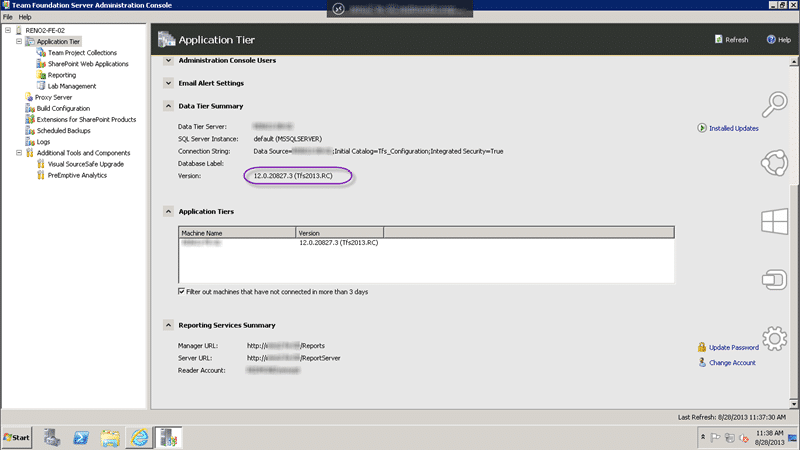Click the Change Account user icon

(702, 362)
